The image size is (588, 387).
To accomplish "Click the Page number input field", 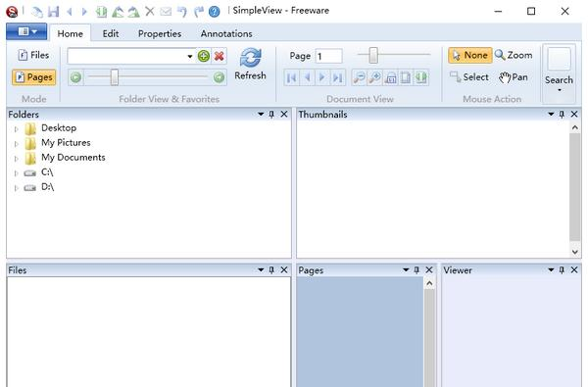I will 329,56.
